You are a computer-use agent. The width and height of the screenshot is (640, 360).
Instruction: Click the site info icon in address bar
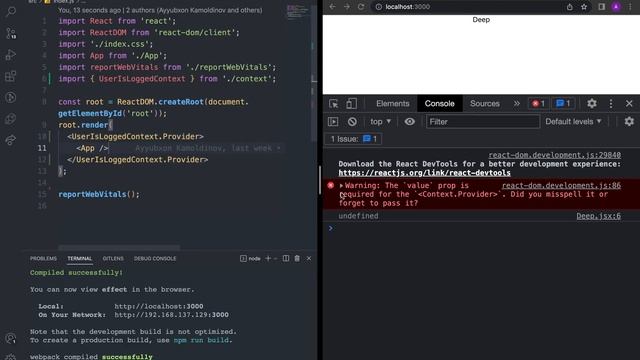click(379, 7)
